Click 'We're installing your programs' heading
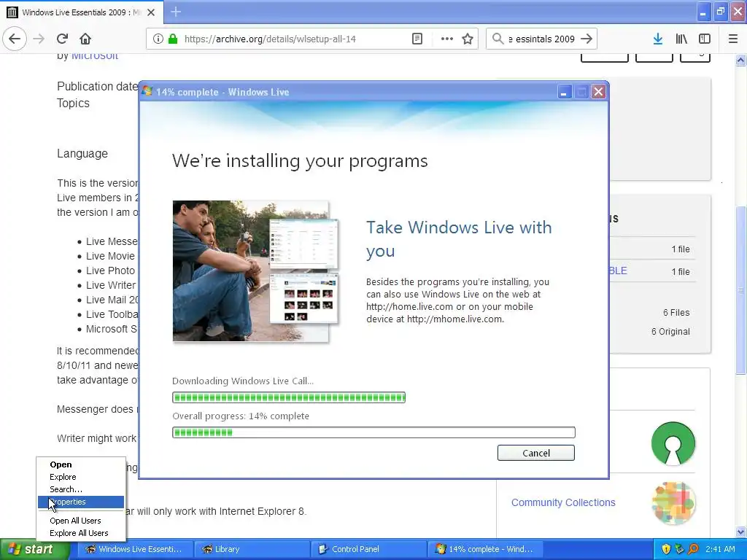This screenshot has height=560, width=747. tap(300, 161)
